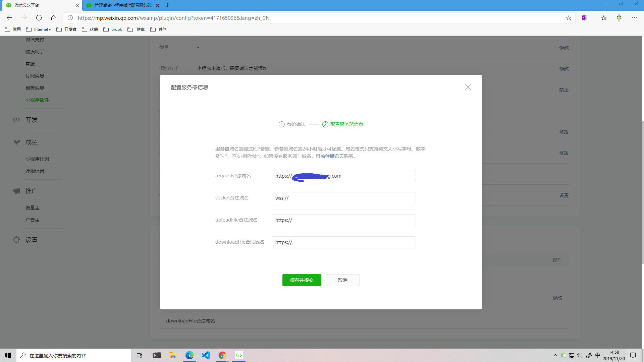Viewport: 644px width, 362px height.
Task: Open browser settings ellipsis menu
Action: [x=634, y=18]
